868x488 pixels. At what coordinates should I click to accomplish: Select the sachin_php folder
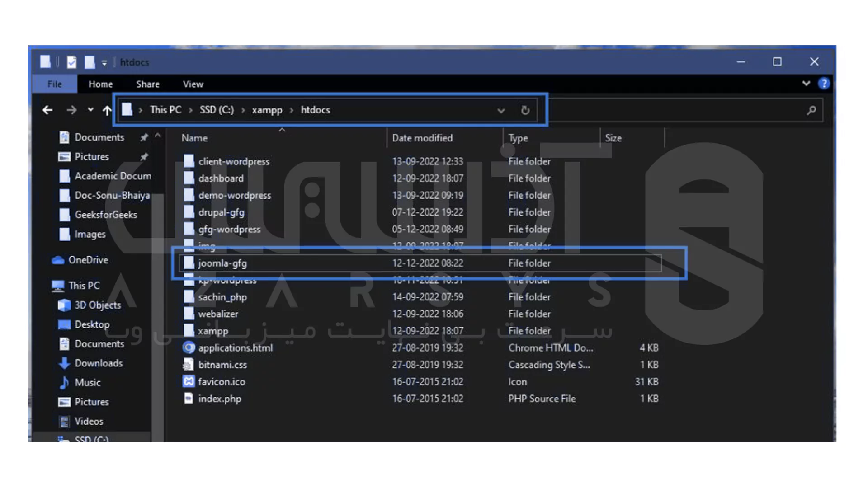[222, 297]
